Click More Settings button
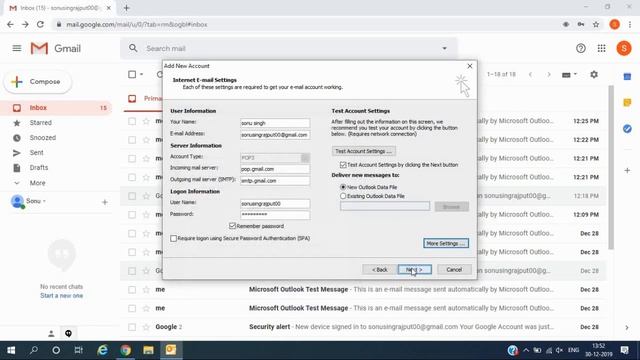Viewport: 640px width, 360px height. [446, 243]
